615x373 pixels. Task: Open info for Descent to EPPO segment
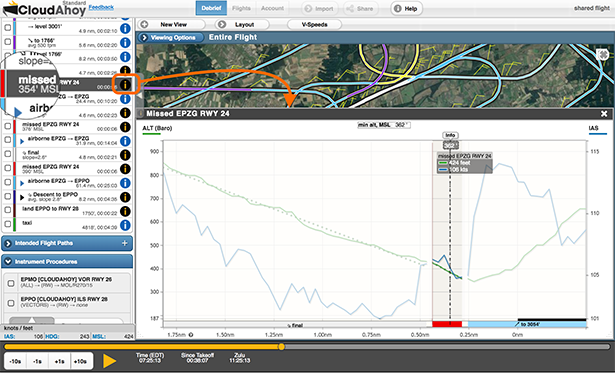coord(125,197)
